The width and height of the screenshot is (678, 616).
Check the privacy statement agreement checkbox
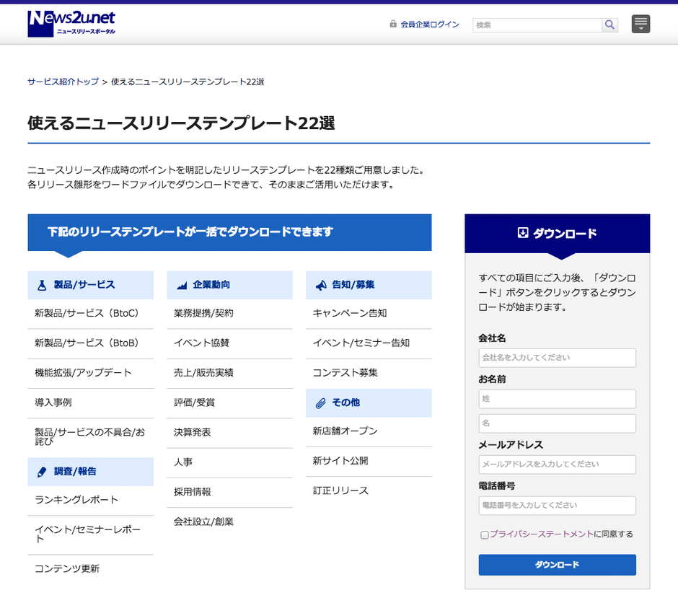click(x=484, y=534)
